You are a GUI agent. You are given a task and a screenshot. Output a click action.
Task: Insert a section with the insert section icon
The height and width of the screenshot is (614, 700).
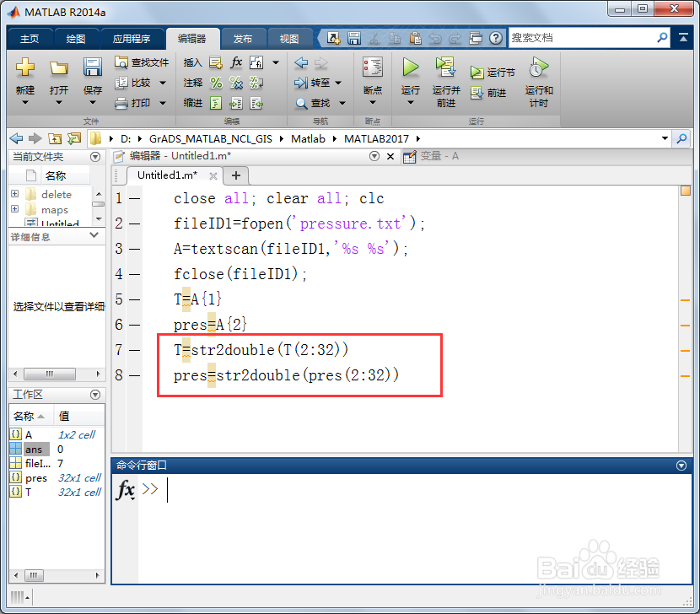[216, 62]
